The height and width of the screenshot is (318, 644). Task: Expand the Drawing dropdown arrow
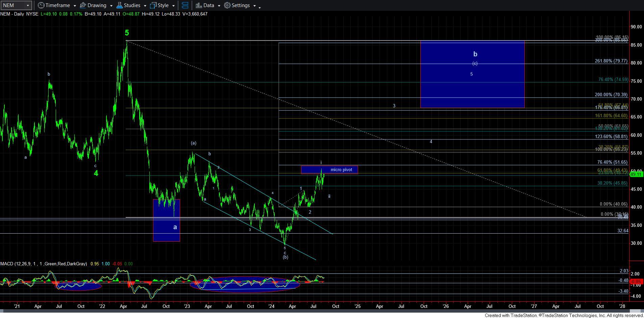pyautogui.click(x=111, y=6)
